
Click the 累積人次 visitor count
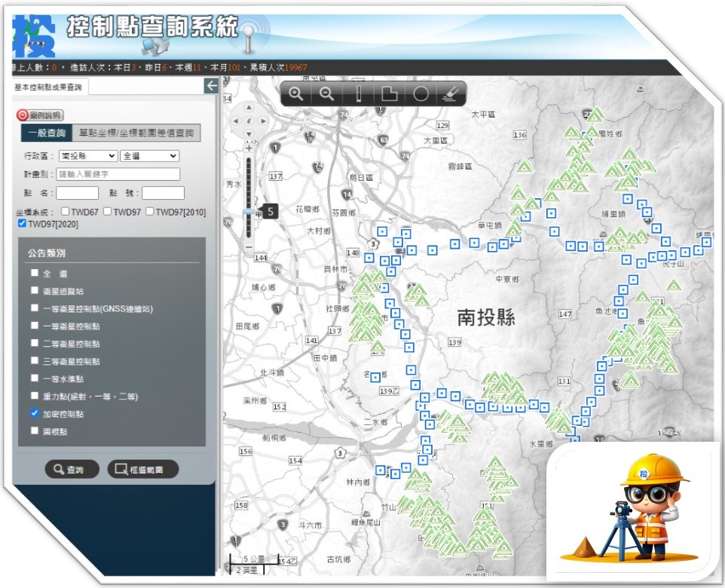click(278, 68)
